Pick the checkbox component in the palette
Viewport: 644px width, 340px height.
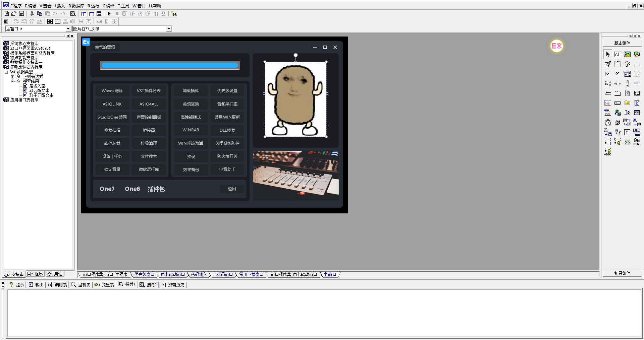(608, 74)
